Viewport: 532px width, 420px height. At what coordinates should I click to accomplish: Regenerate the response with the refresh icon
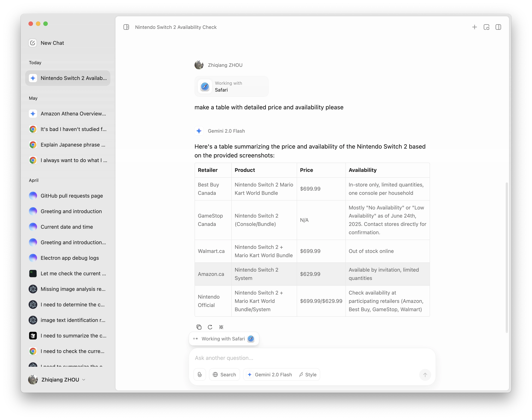[x=210, y=327]
